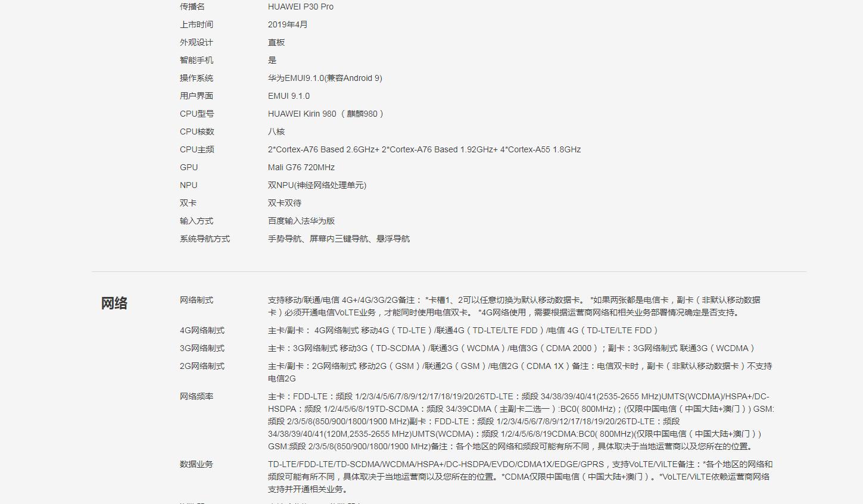Click the 上市时间 specification label

197,24
